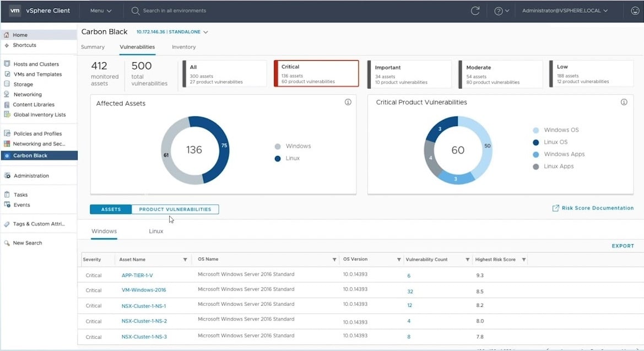Open the NSX-Cluster-1-NS-3 asset link
644x351 pixels.
pos(144,337)
